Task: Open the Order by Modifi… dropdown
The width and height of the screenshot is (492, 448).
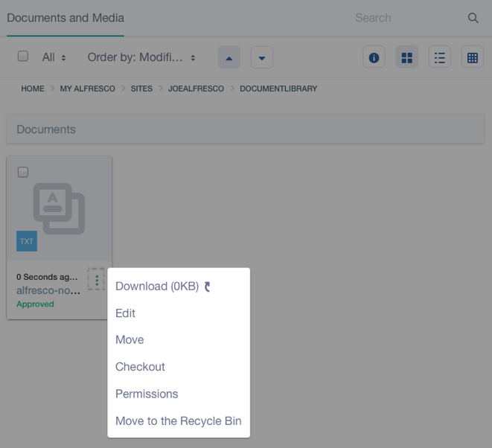Action: pos(141,57)
